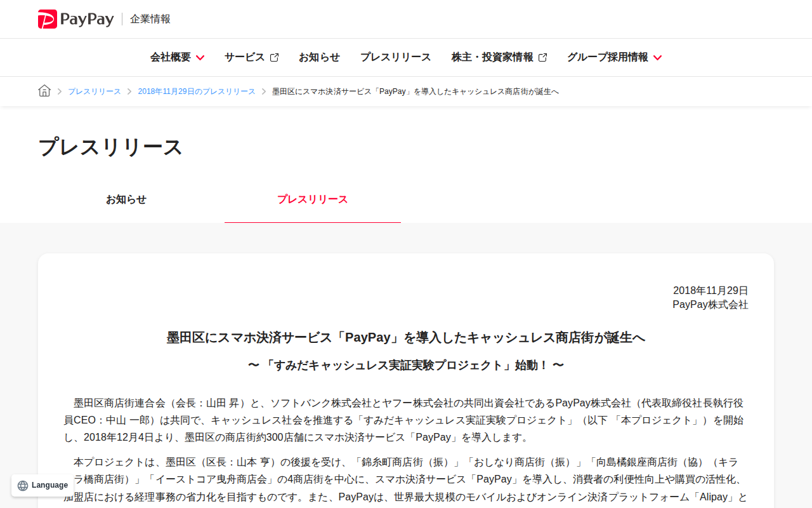
Task: Open the home icon in breadcrumb
Action: [44, 91]
